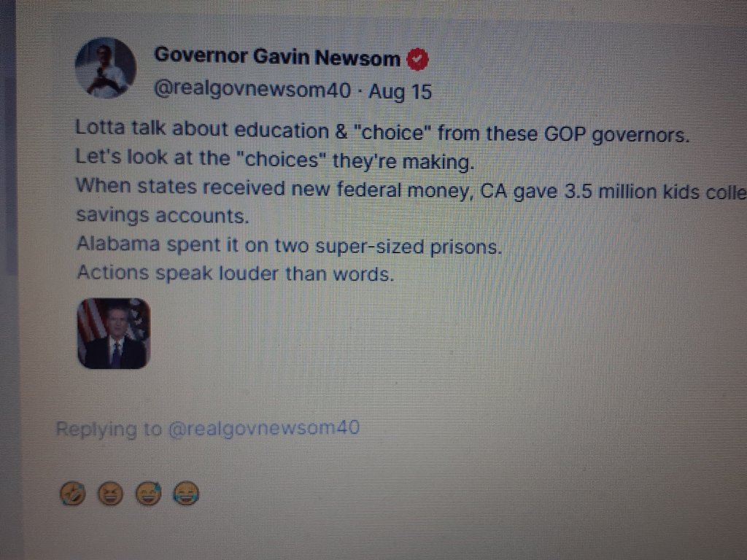Open Governor Gavin Newsom's profile avatar
This screenshot has width=747, height=560.
point(105,68)
